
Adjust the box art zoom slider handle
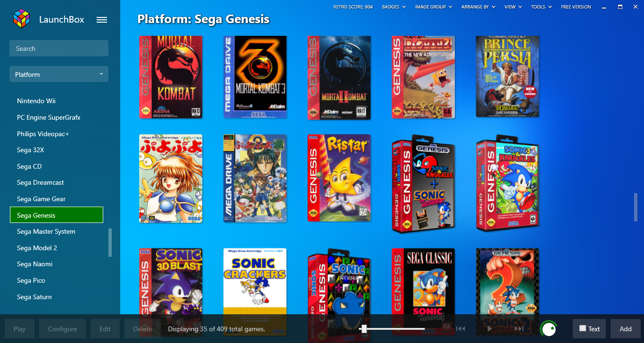pyautogui.click(x=364, y=329)
